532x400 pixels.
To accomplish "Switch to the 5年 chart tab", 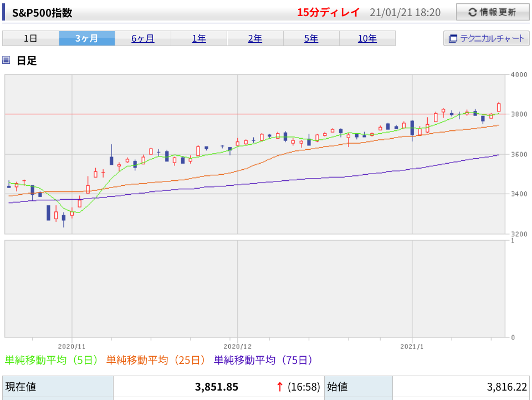I will pos(311,38).
